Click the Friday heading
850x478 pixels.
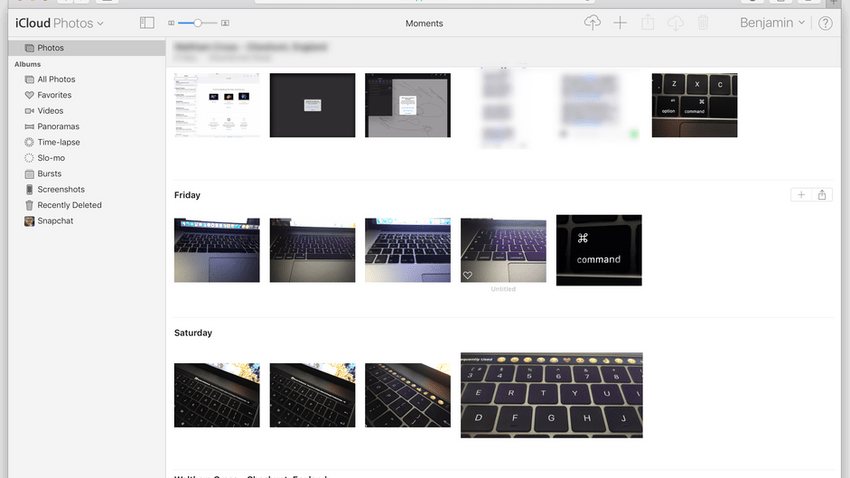[x=187, y=195]
